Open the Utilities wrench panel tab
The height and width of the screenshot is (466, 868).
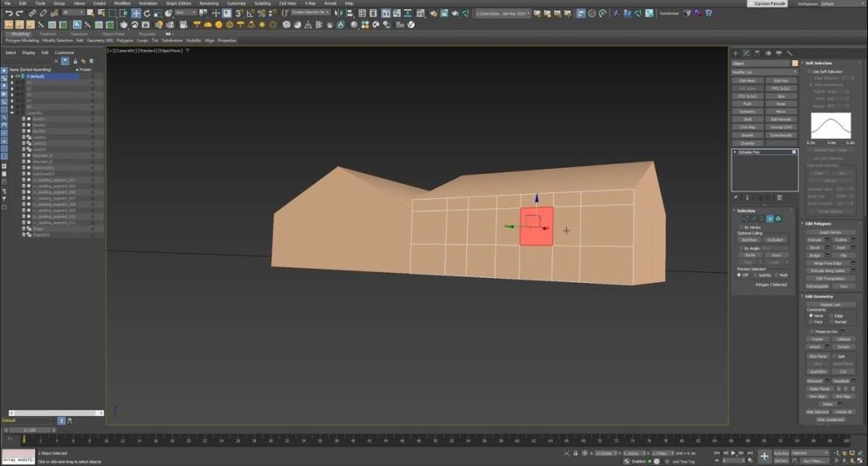[x=790, y=53]
